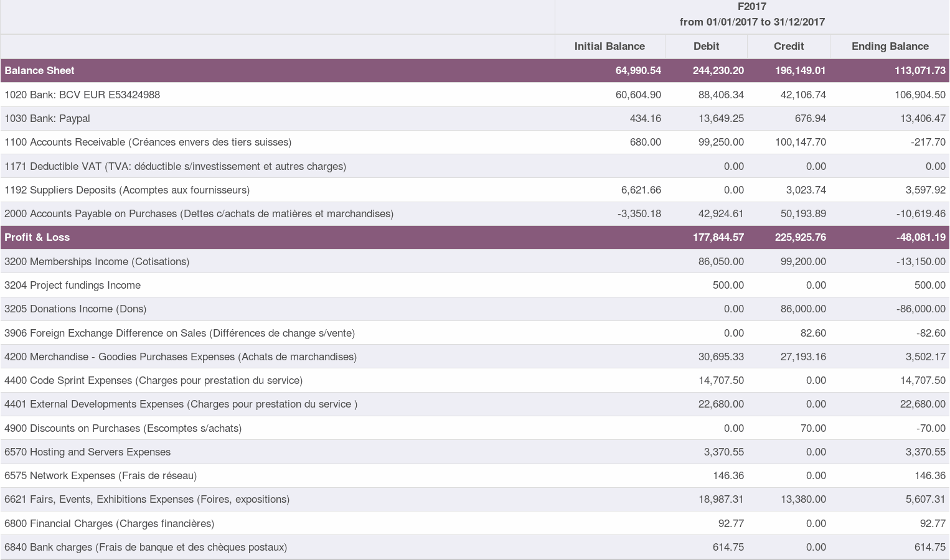This screenshot has width=950, height=560.
Task: Click the 6840 Bank charges account row
Action: [145, 547]
